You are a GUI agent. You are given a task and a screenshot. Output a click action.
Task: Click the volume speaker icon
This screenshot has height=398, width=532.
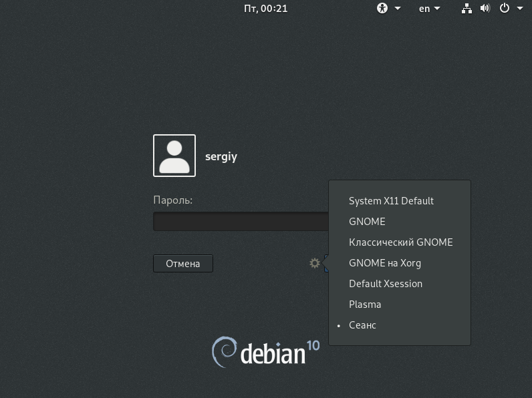[x=485, y=8]
